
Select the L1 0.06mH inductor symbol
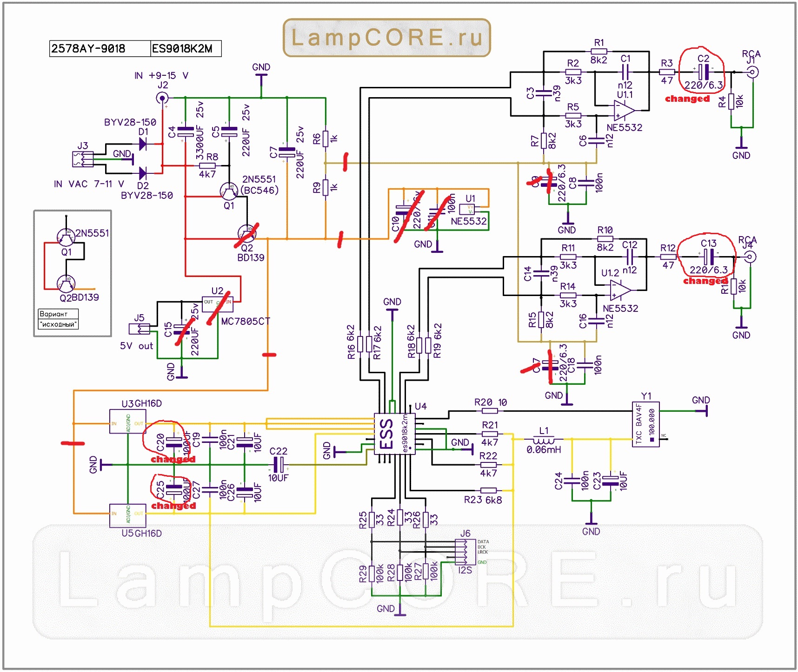[x=544, y=439]
